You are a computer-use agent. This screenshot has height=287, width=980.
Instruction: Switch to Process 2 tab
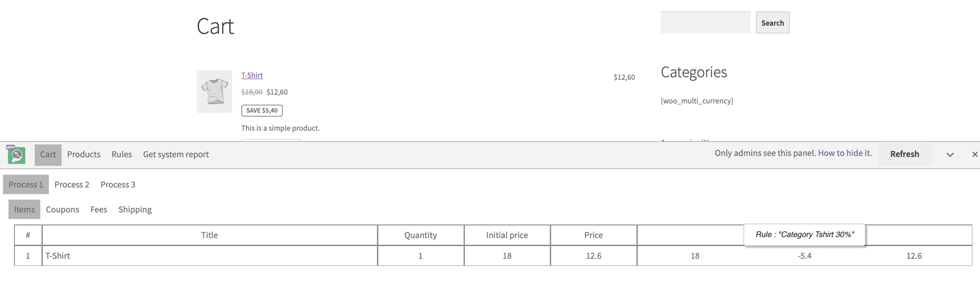coord(72,184)
